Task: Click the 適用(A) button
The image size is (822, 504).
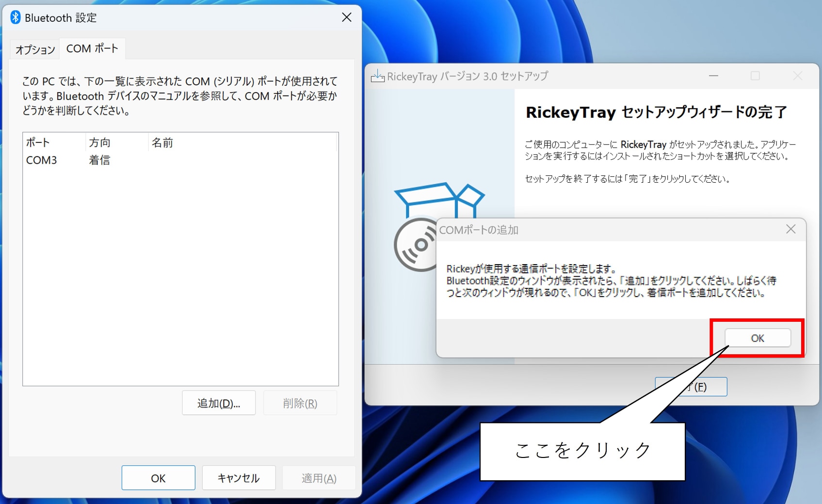Action: (319, 477)
